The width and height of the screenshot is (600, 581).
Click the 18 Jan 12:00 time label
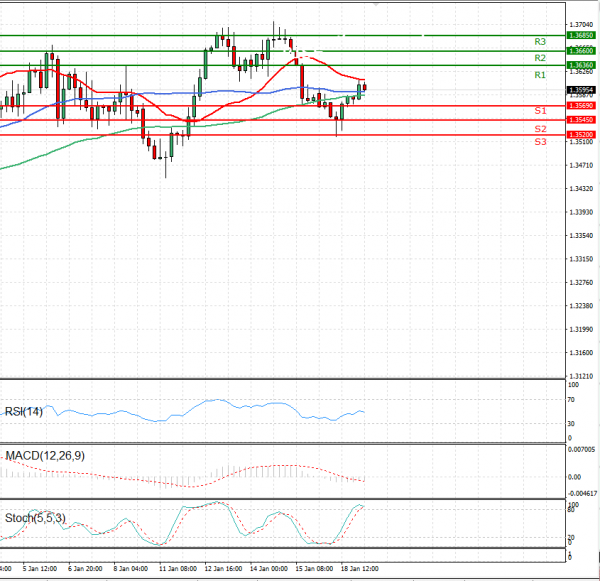point(360,569)
